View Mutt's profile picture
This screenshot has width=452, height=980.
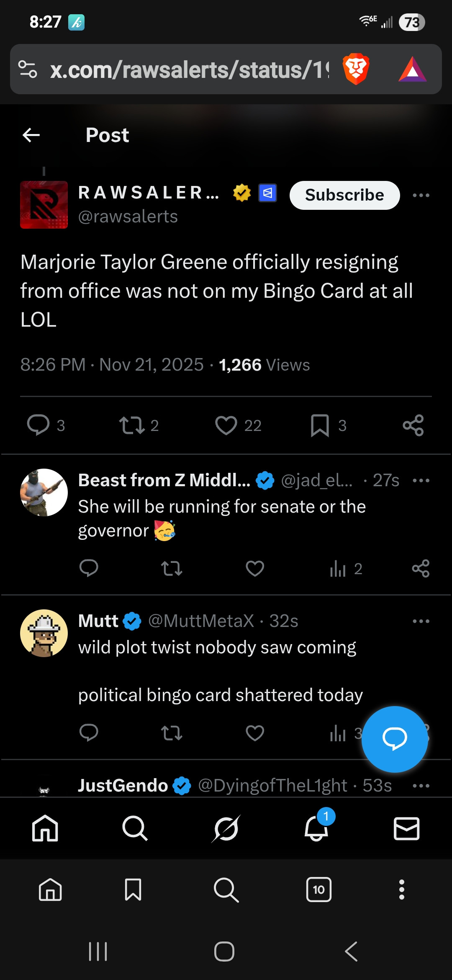(x=44, y=633)
